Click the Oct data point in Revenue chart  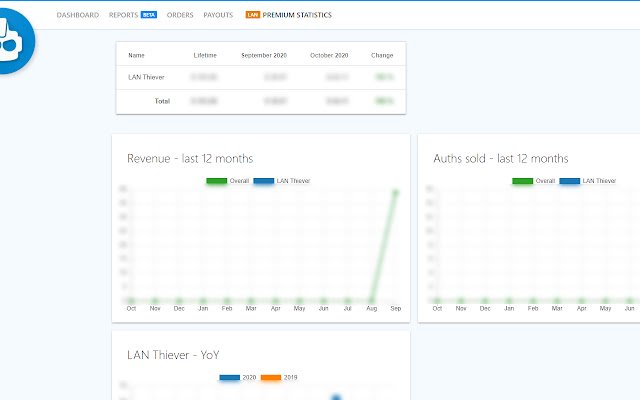tap(131, 301)
